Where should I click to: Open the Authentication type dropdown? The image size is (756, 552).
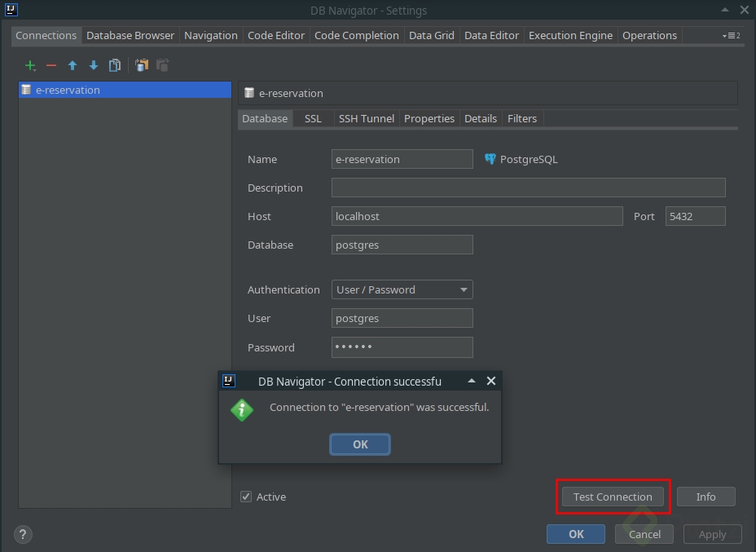(x=402, y=289)
